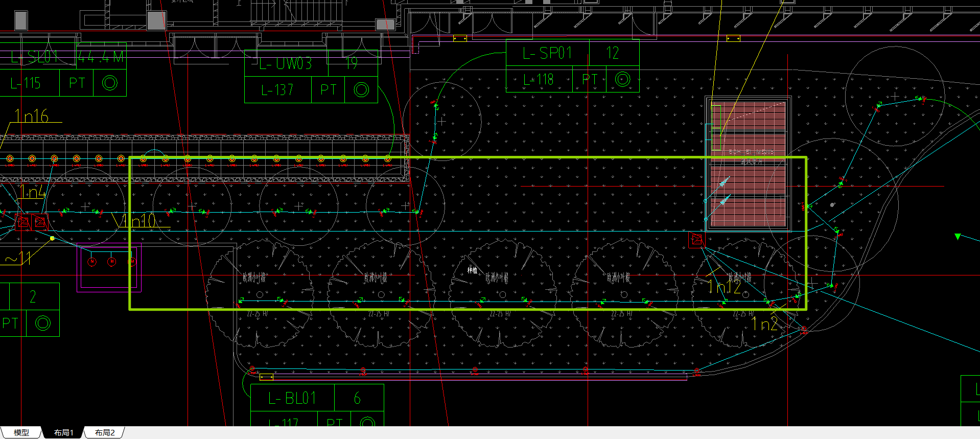
Task: Select the circle symbol in the L-118 row
Action: pyautogui.click(x=622, y=79)
